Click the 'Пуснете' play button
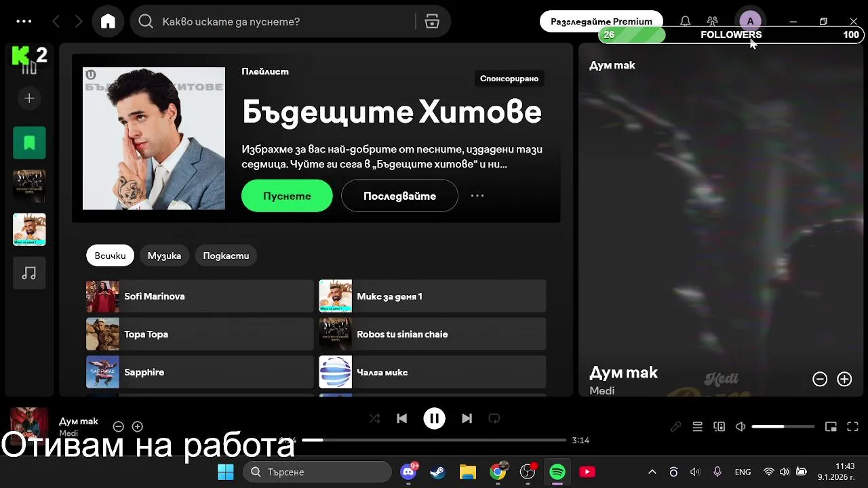 click(x=287, y=196)
